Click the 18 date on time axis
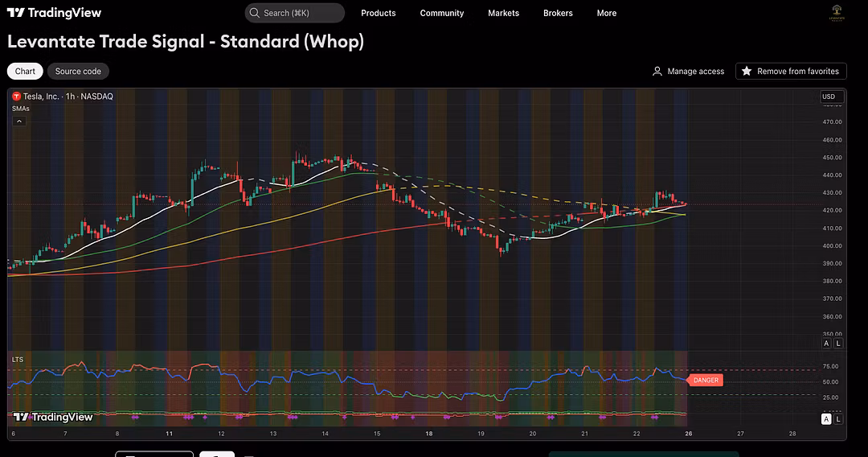The width and height of the screenshot is (868, 457). tap(428, 434)
